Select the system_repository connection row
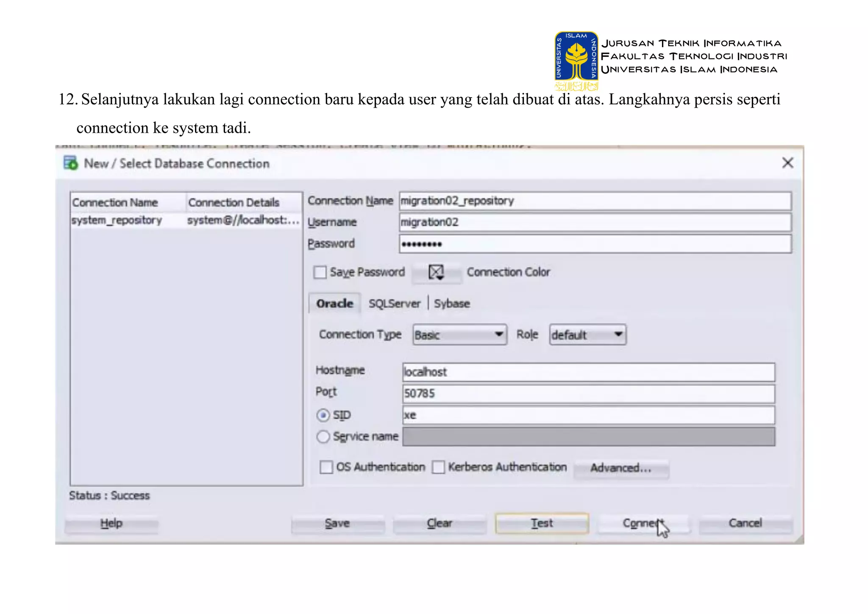Image resolution: width=868 pixels, height=614 pixels. pos(186,220)
